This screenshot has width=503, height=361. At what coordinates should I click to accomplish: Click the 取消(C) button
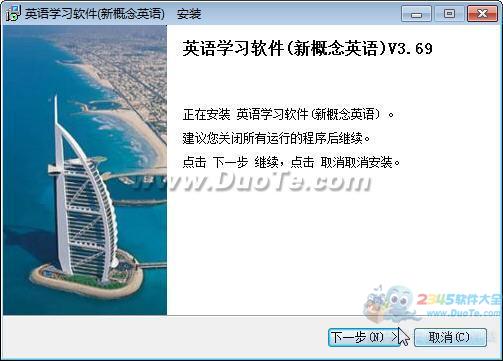[x=450, y=337]
